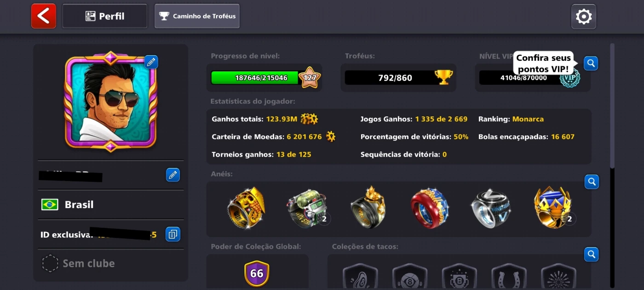Open VIP level details magnifier icon

pyautogui.click(x=591, y=63)
